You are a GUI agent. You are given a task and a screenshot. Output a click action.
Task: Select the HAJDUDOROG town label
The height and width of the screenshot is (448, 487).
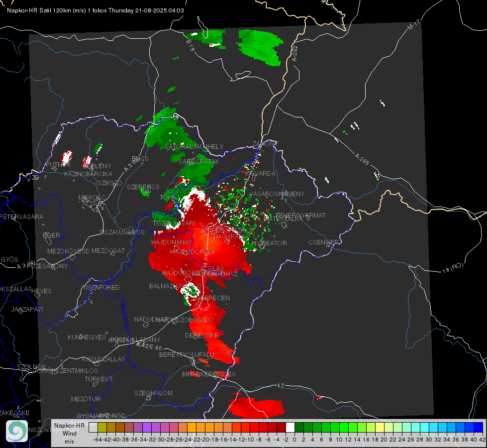192,251
